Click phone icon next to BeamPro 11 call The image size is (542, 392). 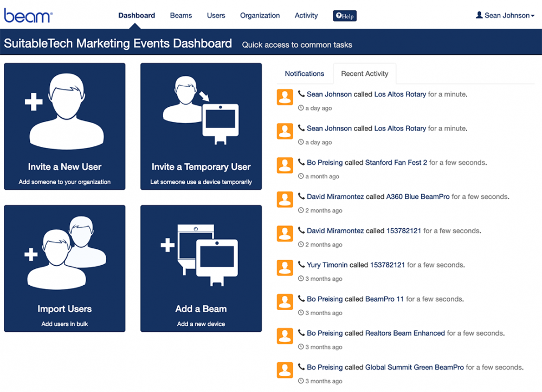click(301, 299)
